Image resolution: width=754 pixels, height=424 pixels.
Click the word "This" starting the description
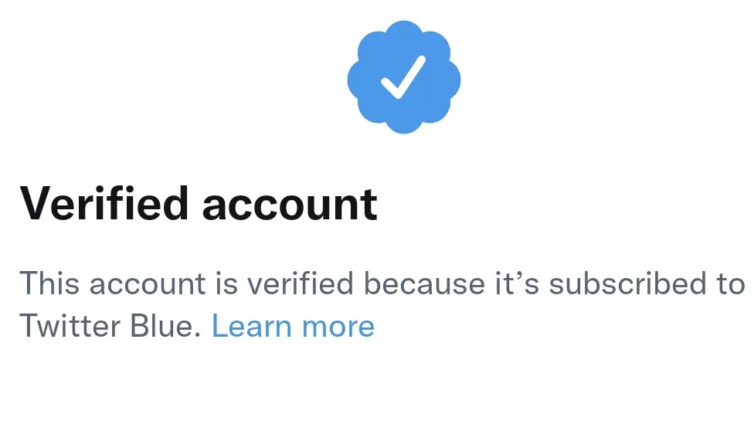49,283
